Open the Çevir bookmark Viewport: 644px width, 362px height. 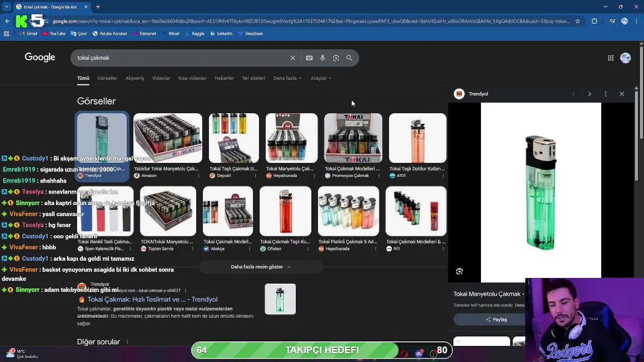click(79, 34)
